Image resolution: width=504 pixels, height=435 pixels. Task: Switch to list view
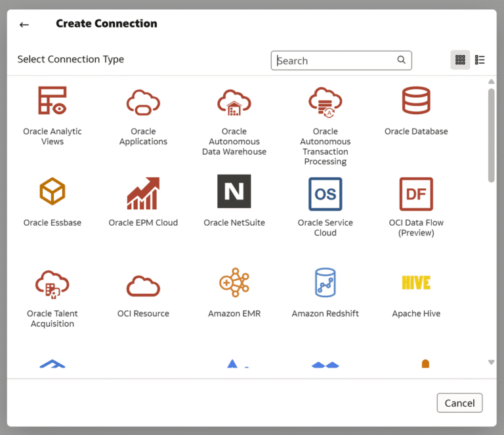[480, 60]
